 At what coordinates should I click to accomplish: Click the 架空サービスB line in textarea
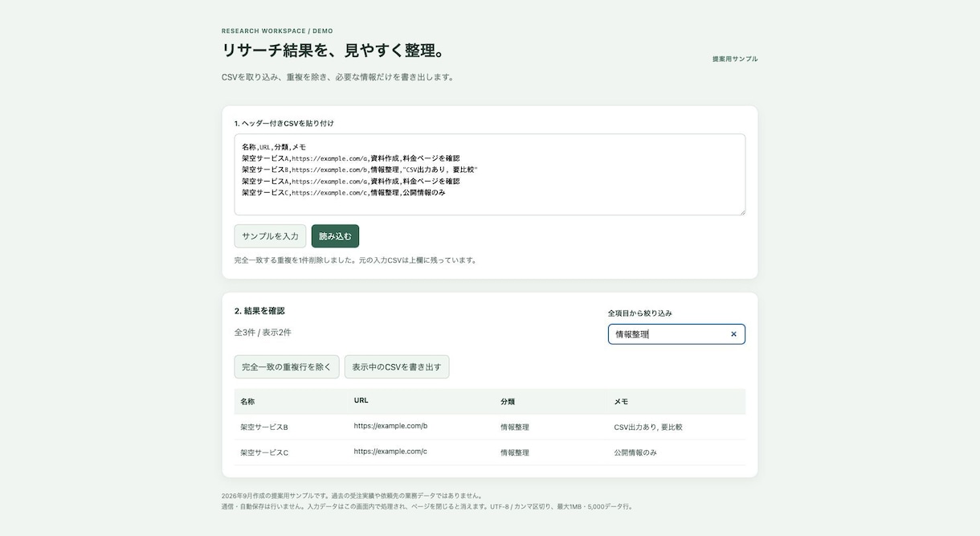point(360,170)
